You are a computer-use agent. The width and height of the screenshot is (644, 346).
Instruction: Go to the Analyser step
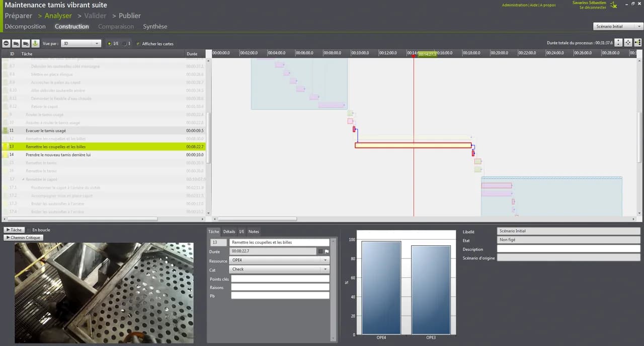58,16
